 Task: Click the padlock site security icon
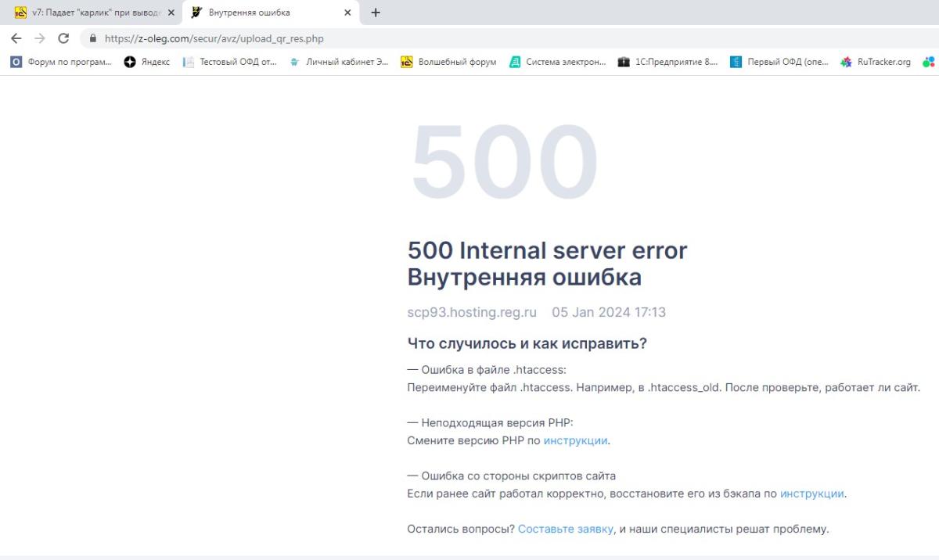coord(93,38)
